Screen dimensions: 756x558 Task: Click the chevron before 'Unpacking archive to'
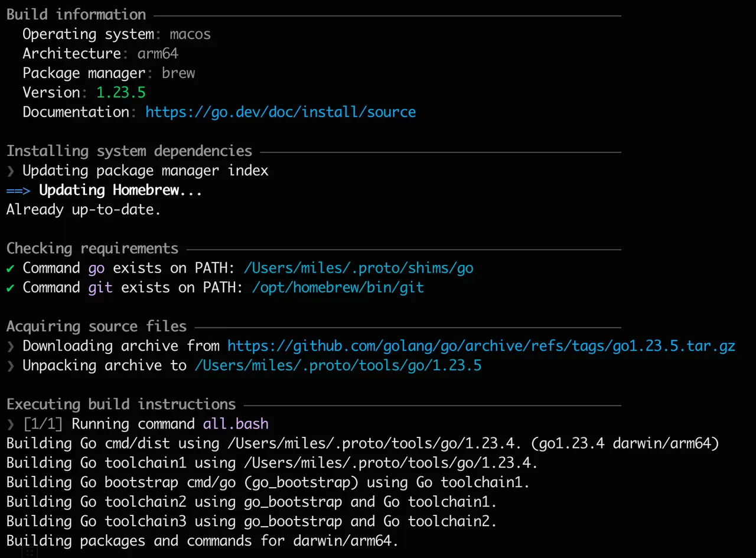point(11,366)
